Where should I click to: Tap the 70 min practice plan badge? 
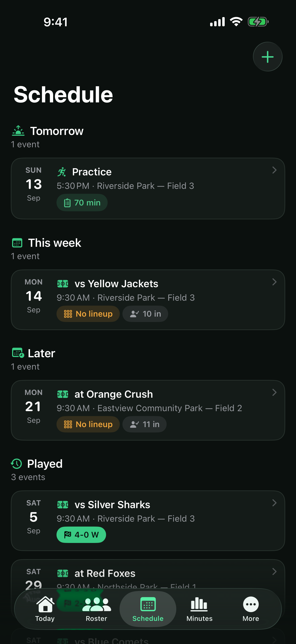click(82, 203)
